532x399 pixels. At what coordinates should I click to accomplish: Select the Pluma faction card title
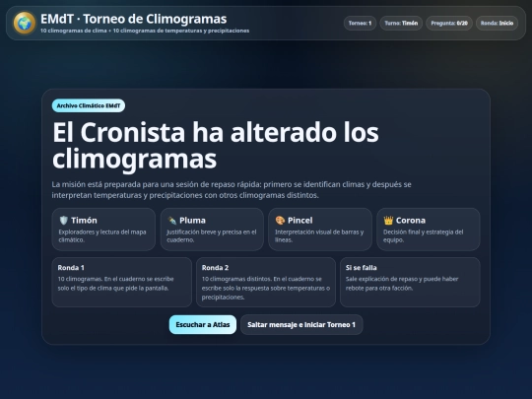tap(192, 221)
